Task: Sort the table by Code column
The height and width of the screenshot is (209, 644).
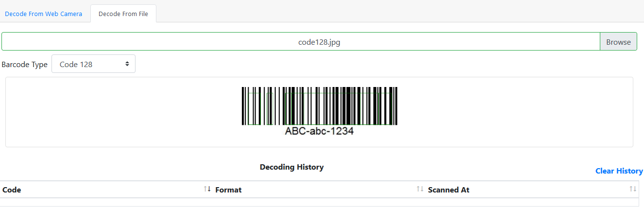Action: coord(106,190)
